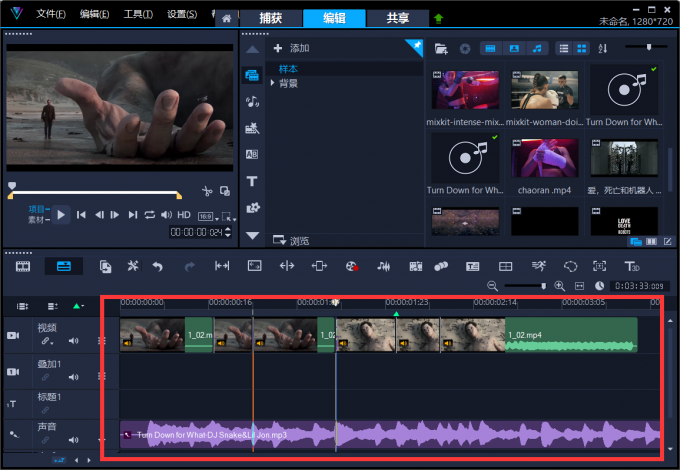This screenshot has height=470, width=680.
Task: Mute the 视频 track audio
Action: [73, 341]
